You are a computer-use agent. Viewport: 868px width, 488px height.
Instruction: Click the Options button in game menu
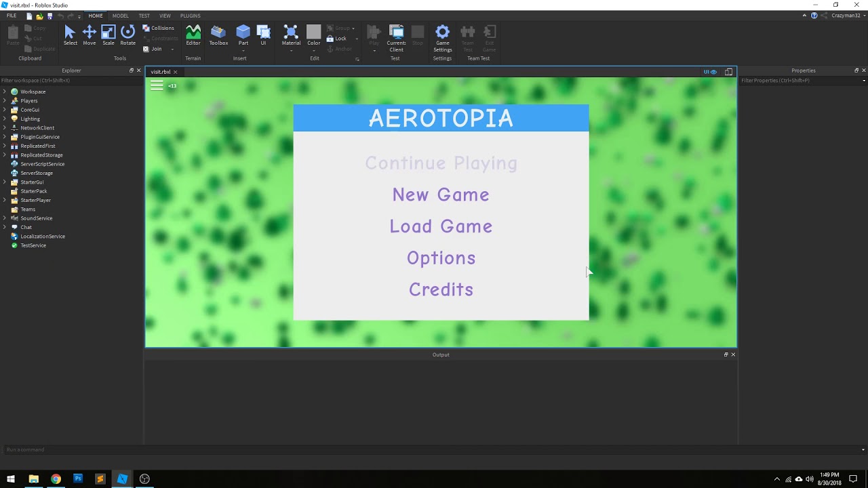(441, 258)
